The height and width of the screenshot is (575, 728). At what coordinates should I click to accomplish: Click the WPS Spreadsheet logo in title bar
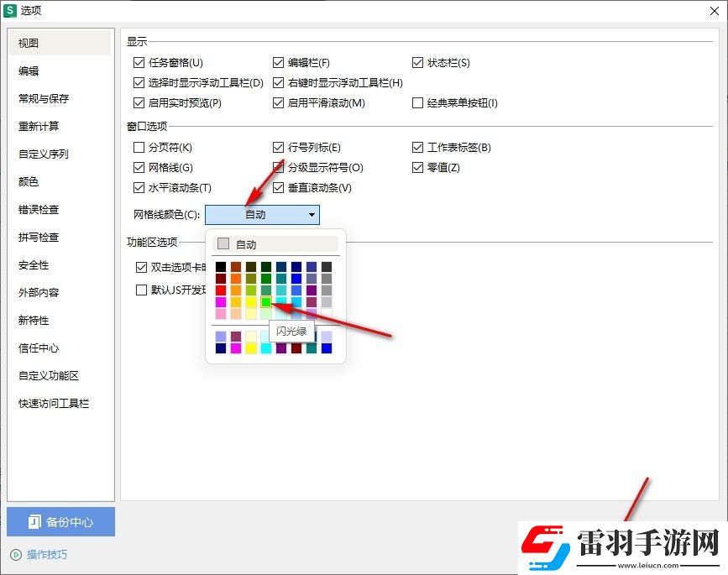point(12,11)
